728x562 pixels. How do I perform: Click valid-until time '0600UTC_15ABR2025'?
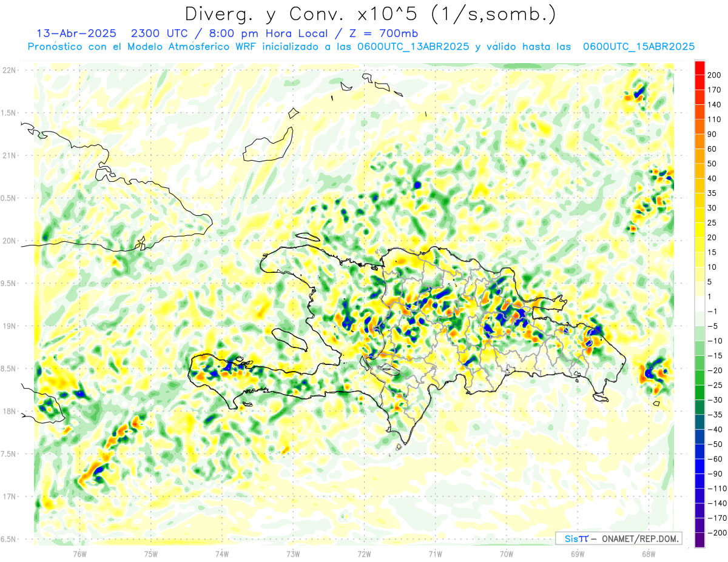638,47
